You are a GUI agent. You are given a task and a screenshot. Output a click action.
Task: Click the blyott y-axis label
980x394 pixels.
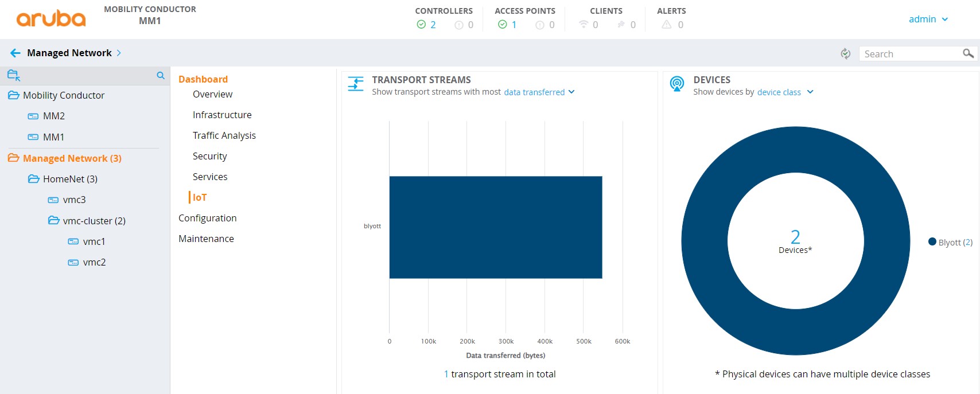point(372,226)
